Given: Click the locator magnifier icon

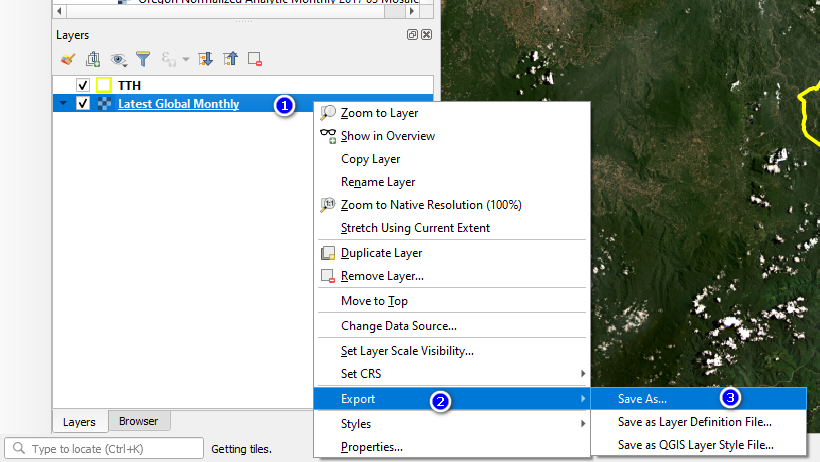Looking at the screenshot, I should coord(19,448).
